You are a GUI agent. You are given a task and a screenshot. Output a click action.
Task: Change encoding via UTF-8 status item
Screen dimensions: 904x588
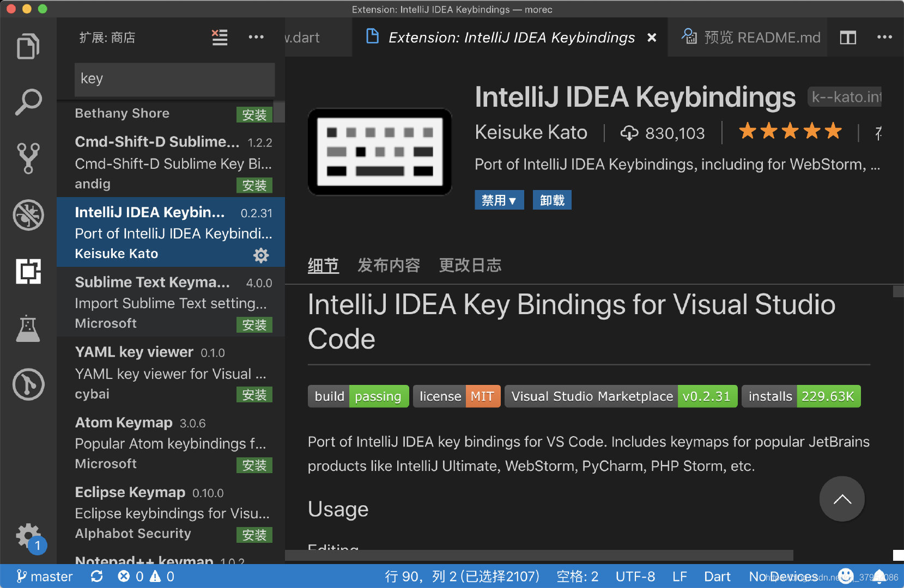[635, 577]
